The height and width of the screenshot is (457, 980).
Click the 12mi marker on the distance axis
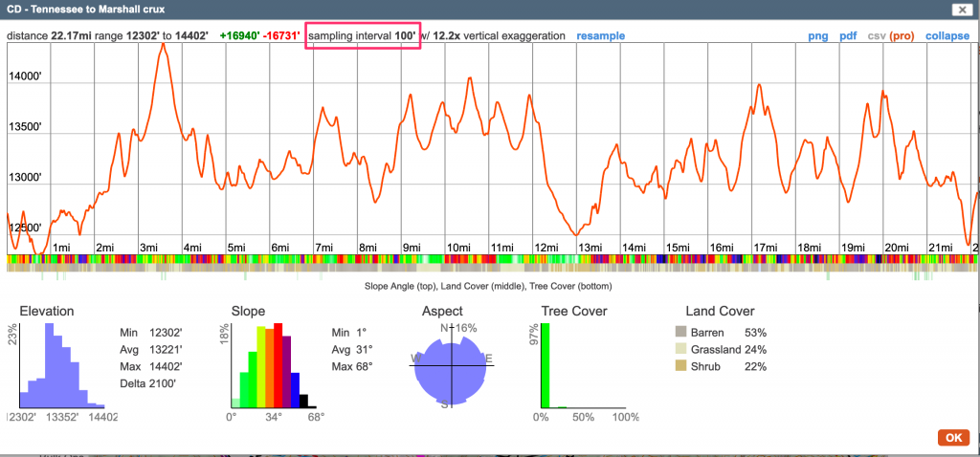[546, 248]
